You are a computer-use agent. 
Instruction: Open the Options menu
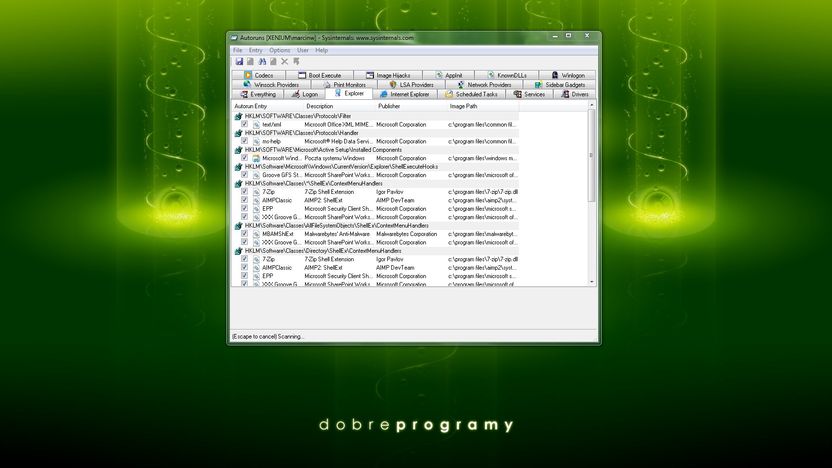point(280,50)
